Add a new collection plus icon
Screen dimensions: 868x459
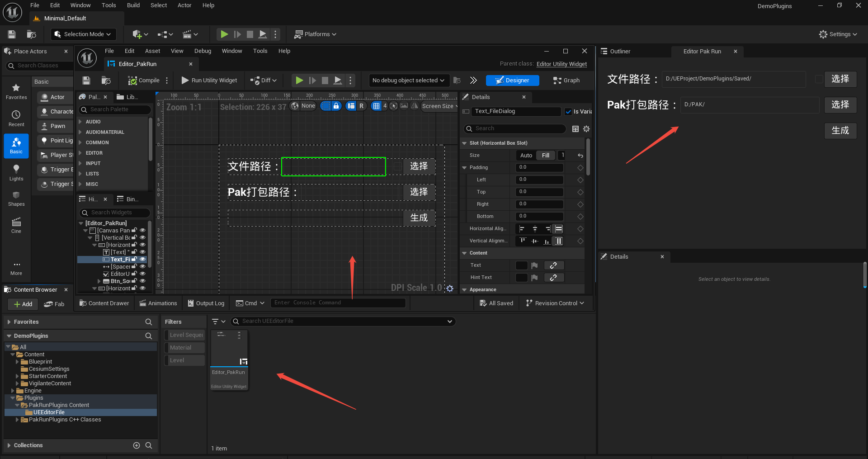tap(137, 445)
